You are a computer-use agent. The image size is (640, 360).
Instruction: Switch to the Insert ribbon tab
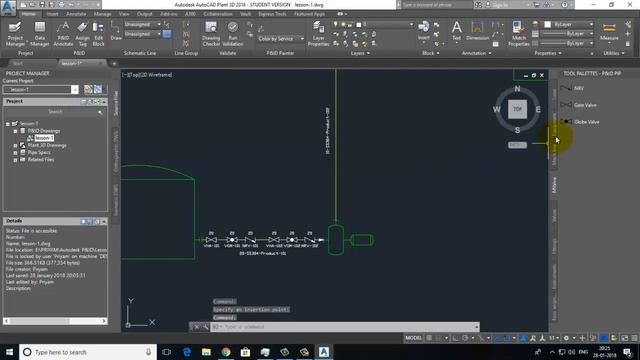tap(52, 14)
